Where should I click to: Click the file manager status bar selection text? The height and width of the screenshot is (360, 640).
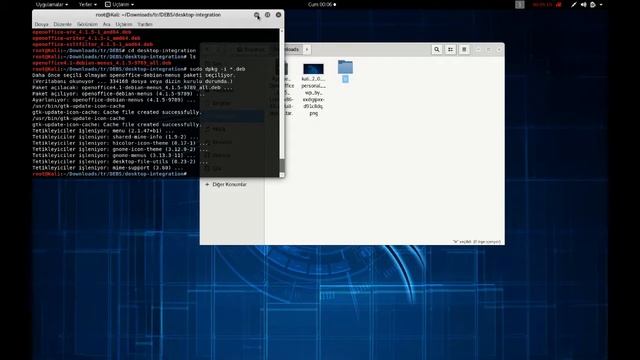[x=477, y=242]
